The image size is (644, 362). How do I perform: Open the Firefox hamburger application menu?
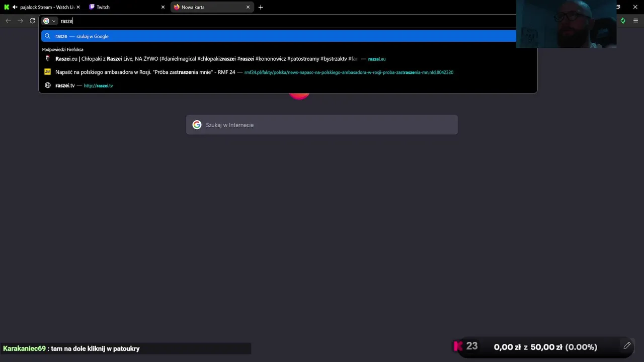pyautogui.click(x=635, y=21)
